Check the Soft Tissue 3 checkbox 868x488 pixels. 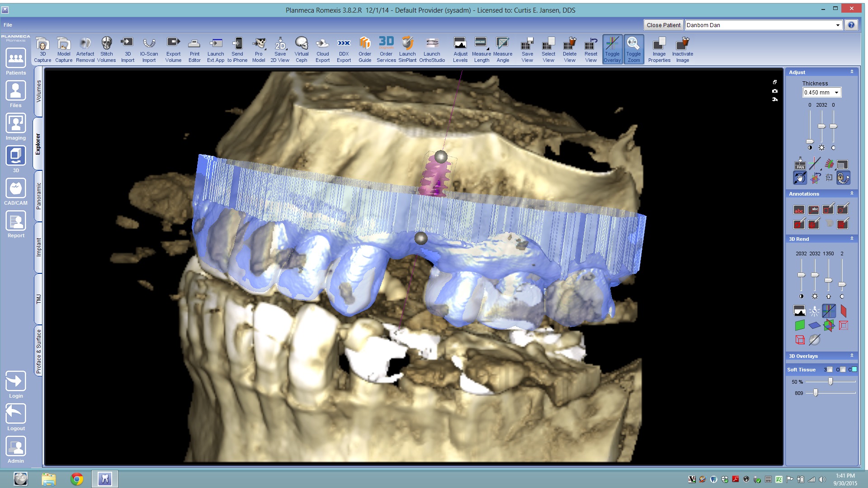point(830,370)
